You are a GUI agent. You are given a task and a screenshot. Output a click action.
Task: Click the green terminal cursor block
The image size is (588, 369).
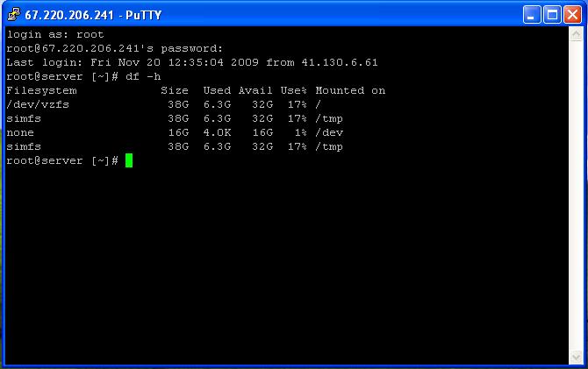click(x=129, y=160)
